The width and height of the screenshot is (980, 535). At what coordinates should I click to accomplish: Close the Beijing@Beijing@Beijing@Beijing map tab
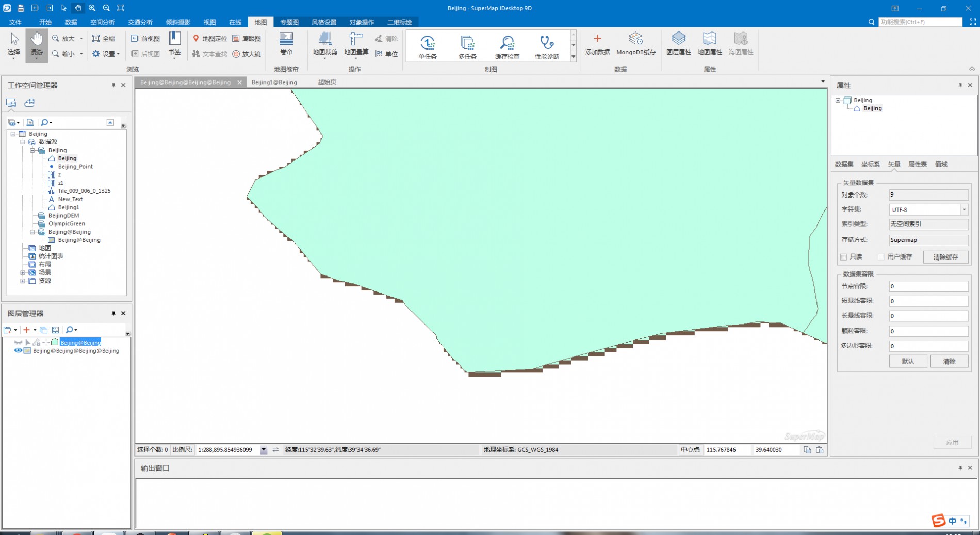click(239, 83)
